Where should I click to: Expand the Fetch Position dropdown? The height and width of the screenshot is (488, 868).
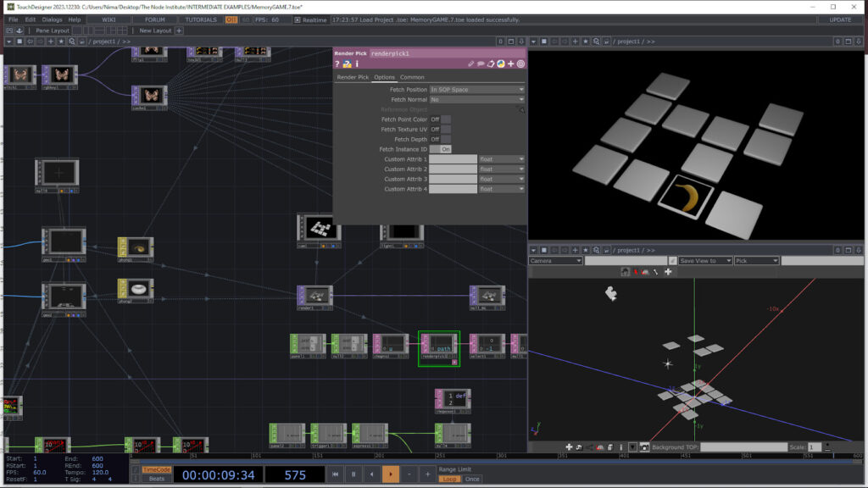click(x=477, y=90)
